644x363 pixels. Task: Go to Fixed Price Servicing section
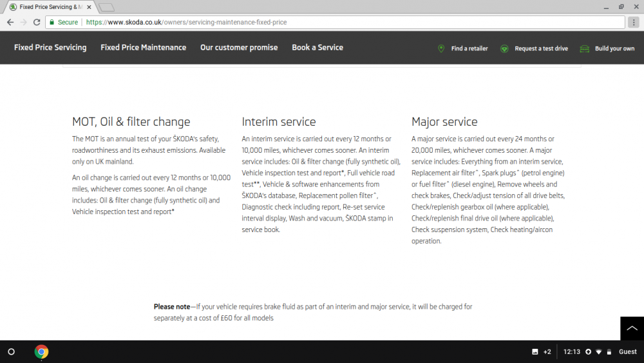(x=50, y=47)
